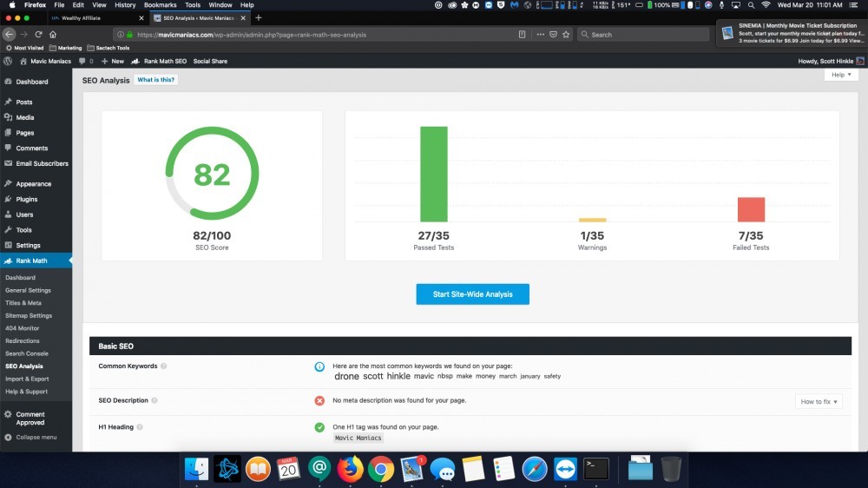Screen dimensions: 868x488
Task: Open the 404 Monitor page
Action: tap(23, 328)
